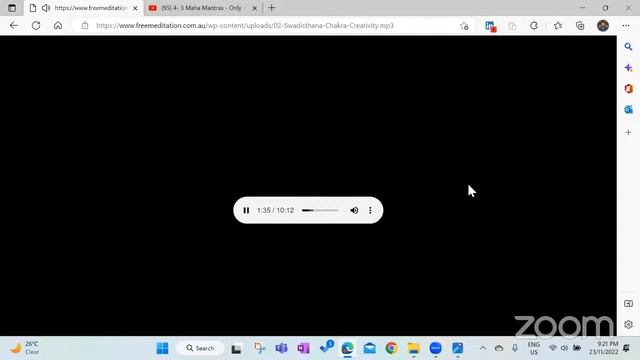
Task: Open Microsoft Teams from the taskbar
Action: click(x=281, y=348)
